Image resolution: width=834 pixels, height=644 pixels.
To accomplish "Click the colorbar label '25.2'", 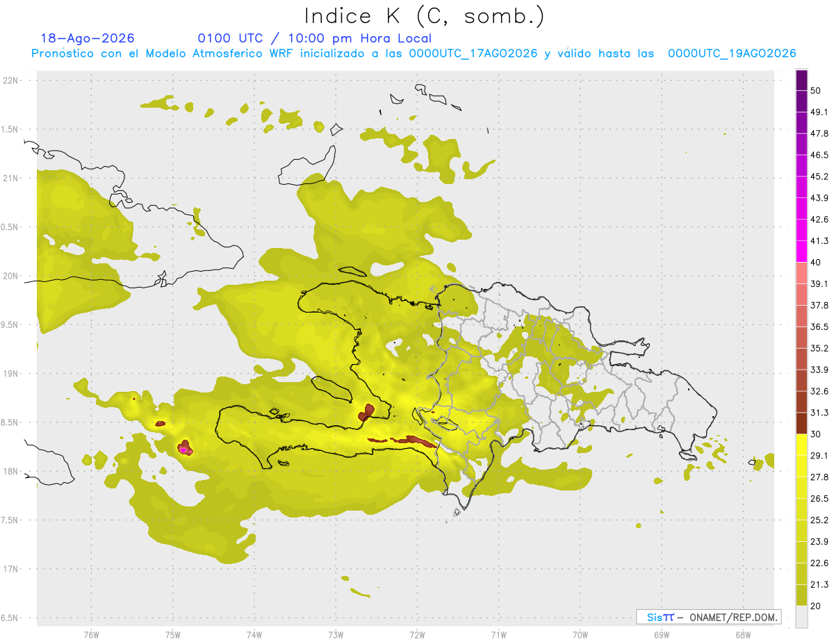I will [x=819, y=520].
